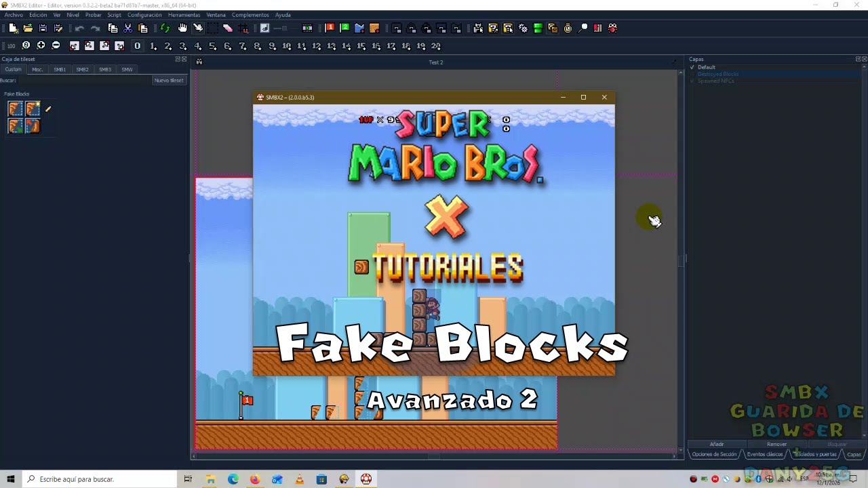
Task: Click the green flag section 2 icon
Action: tap(344, 28)
